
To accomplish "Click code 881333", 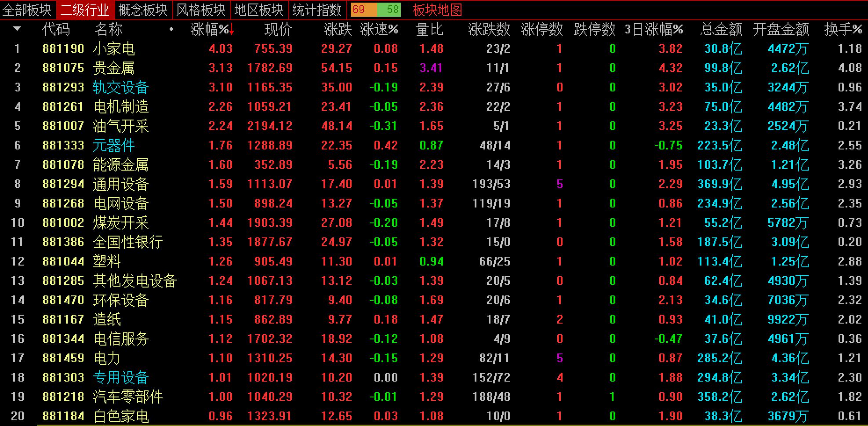I will (63, 145).
